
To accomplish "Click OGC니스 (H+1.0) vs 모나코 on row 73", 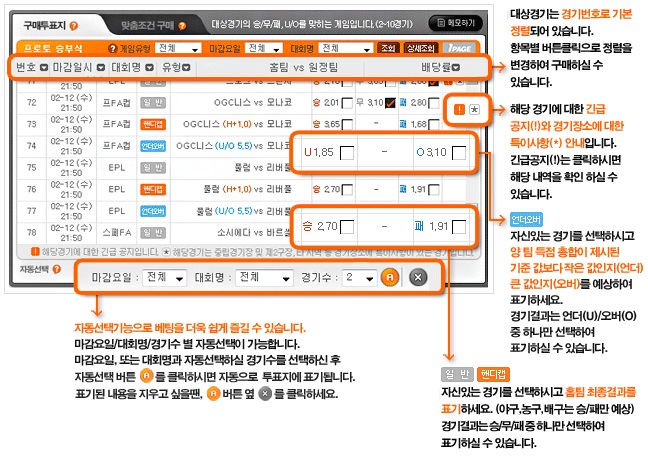I will pyautogui.click(x=237, y=124).
